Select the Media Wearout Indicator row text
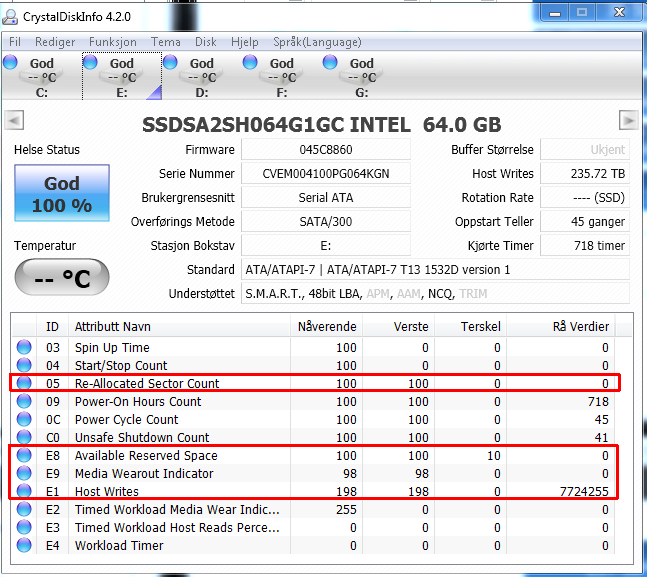Image resolution: width=647 pixels, height=577 pixels. [x=144, y=473]
